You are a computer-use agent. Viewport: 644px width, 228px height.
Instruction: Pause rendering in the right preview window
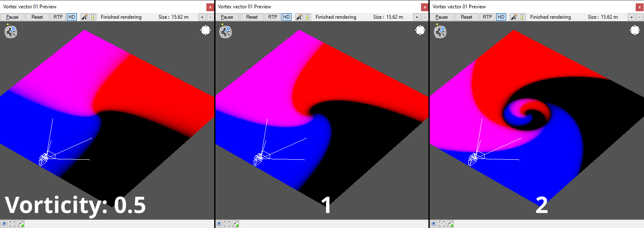tap(442, 17)
